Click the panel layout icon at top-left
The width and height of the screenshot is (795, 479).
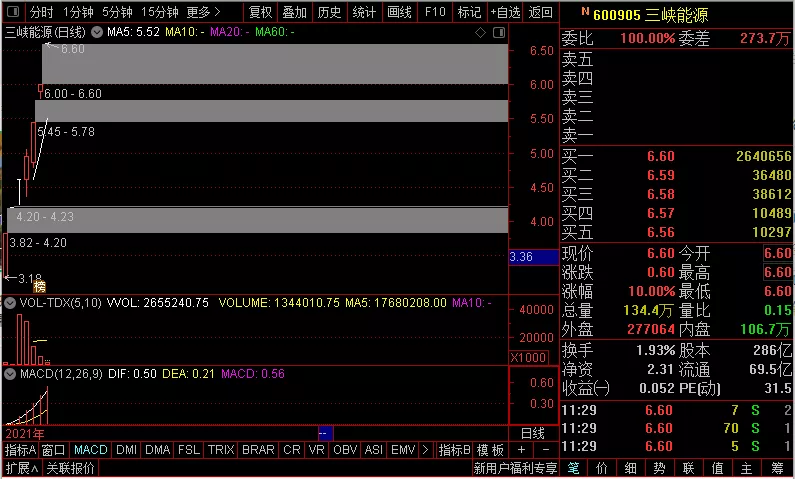click(13, 11)
